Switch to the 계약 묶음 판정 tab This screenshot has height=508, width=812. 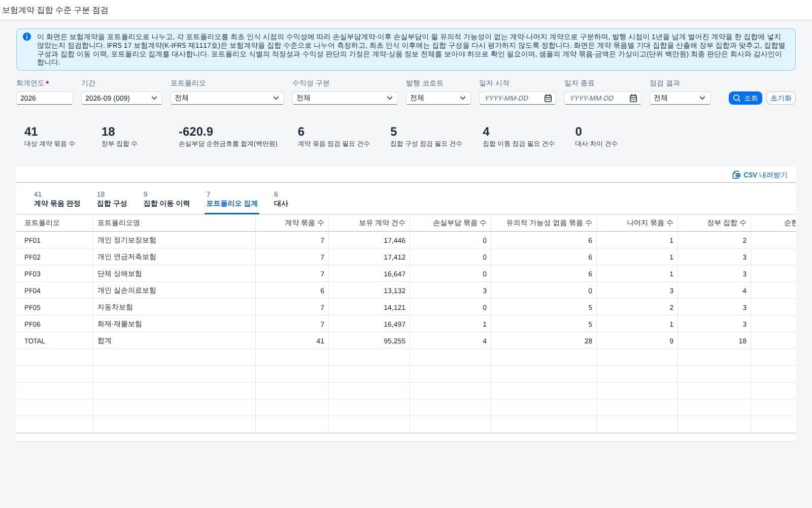(x=57, y=199)
